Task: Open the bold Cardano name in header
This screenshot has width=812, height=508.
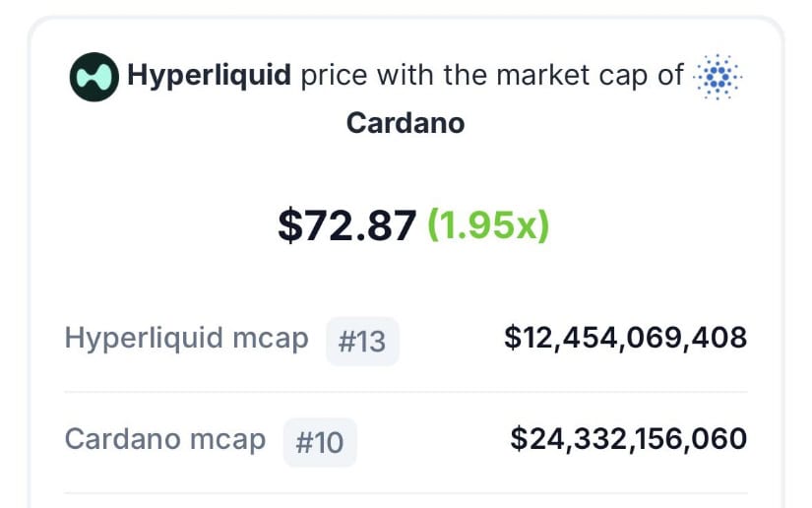Action: (406, 123)
